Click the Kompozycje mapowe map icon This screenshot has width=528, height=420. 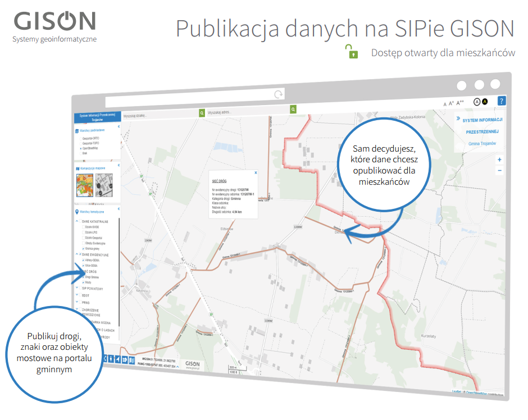click(x=78, y=168)
